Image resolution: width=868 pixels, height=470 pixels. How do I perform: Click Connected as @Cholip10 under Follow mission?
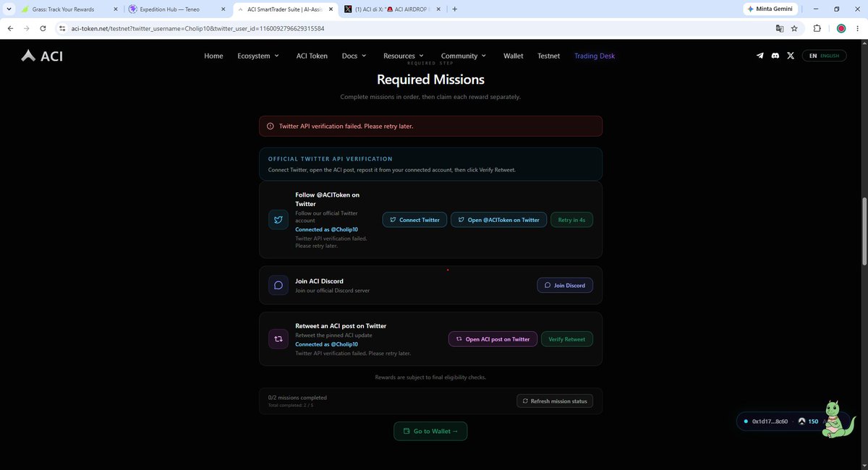[x=326, y=229]
